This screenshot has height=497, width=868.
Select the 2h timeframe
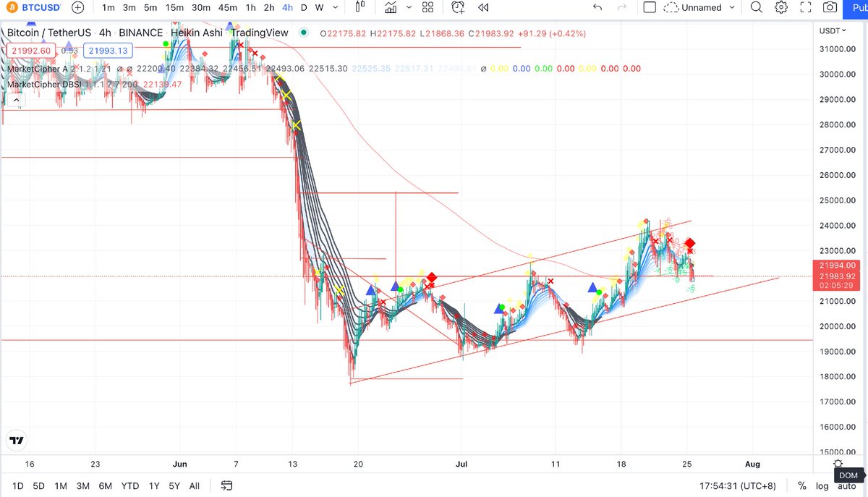(x=269, y=7)
